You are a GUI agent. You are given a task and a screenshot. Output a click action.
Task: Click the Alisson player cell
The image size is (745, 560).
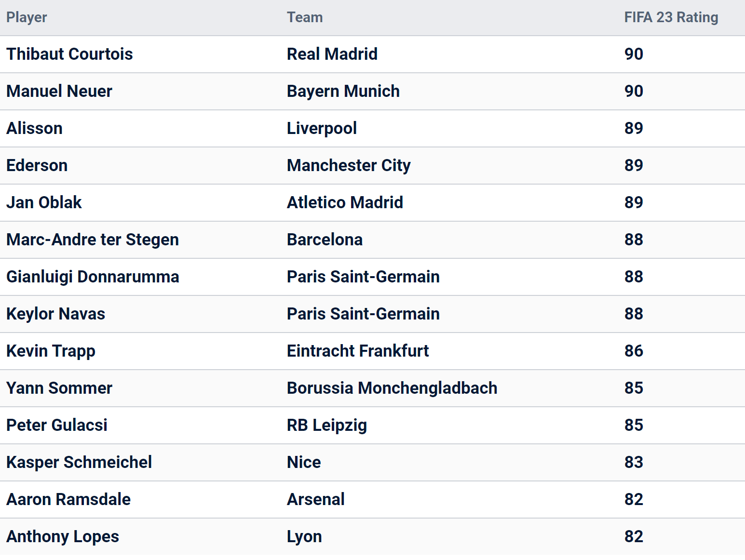(34, 128)
